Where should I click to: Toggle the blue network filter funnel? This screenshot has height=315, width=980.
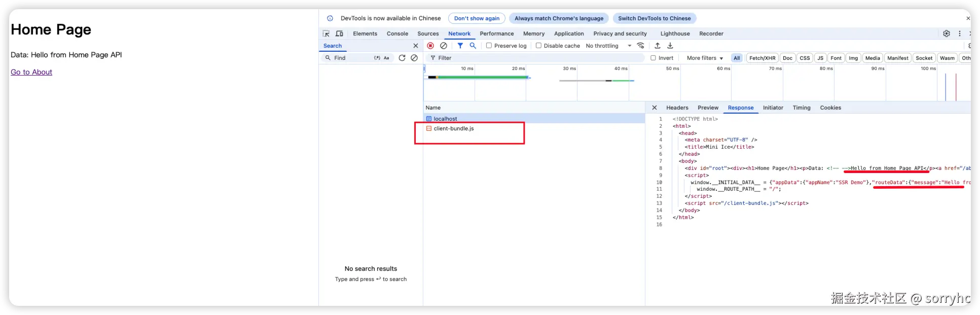(460, 46)
